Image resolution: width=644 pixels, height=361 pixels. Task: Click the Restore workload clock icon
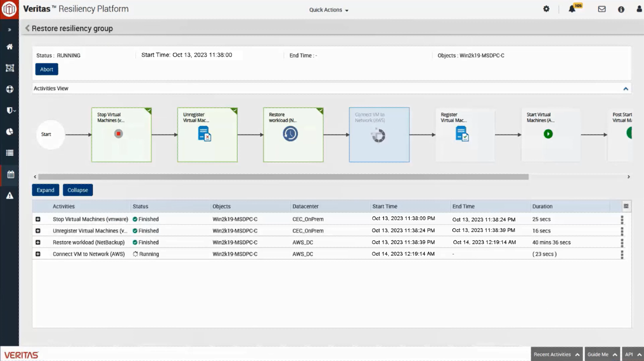tap(290, 134)
